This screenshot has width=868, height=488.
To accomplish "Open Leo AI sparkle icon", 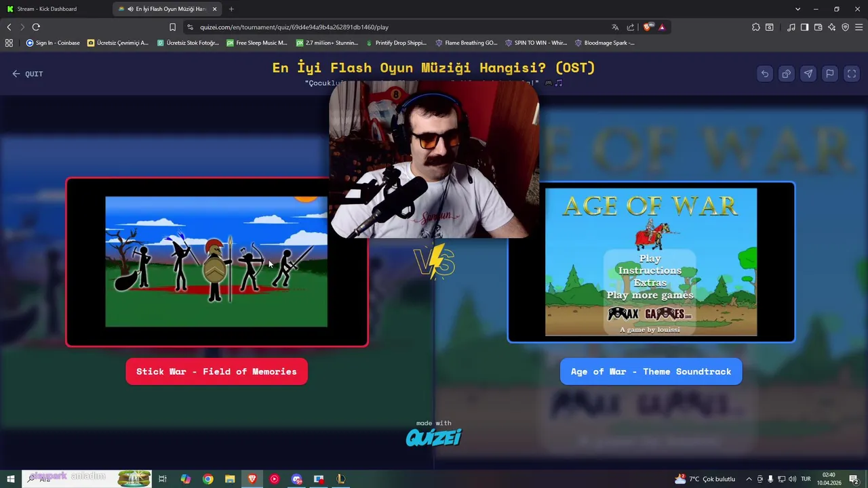I will (x=832, y=27).
